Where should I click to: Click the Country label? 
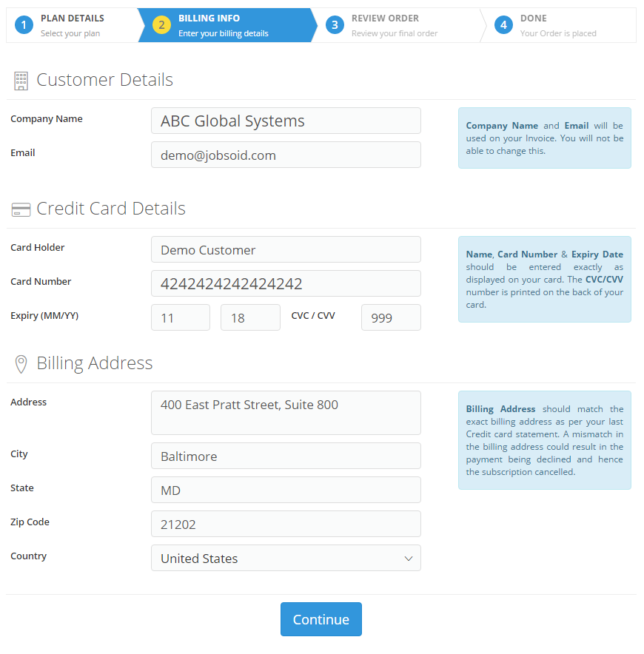tap(28, 556)
